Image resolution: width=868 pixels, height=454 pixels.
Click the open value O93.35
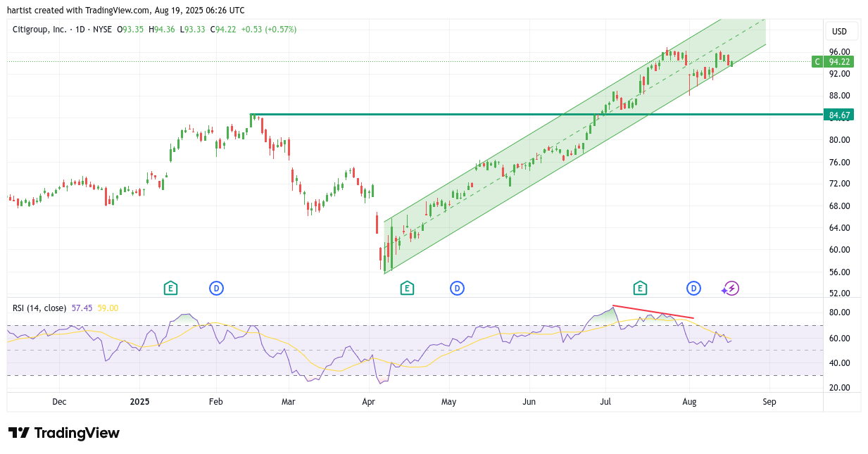point(130,30)
